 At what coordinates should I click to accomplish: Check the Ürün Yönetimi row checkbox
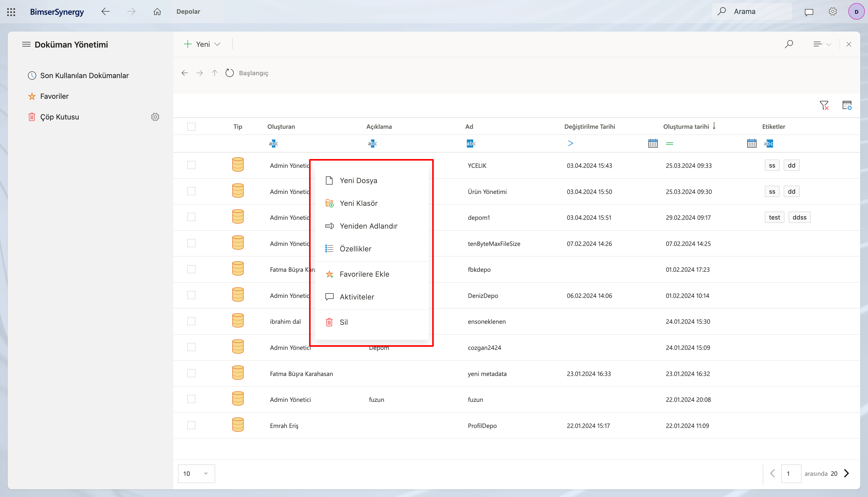pyautogui.click(x=191, y=191)
